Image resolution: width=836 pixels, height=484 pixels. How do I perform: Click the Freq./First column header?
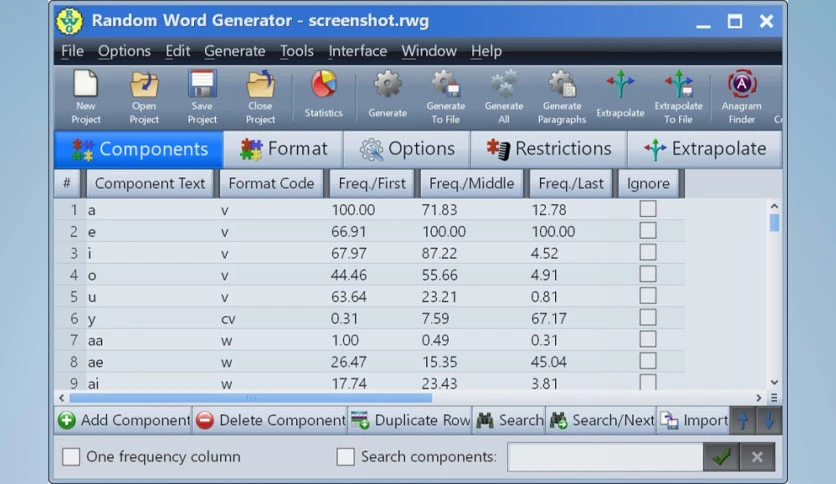point(372,183)
